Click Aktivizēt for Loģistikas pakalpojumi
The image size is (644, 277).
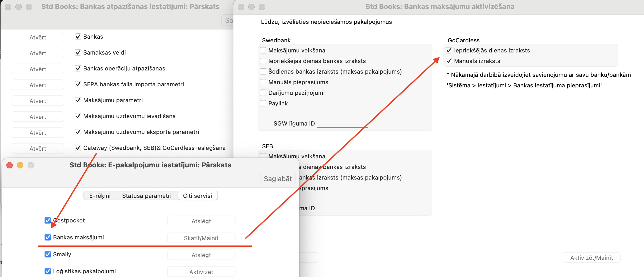coord(201,272)
